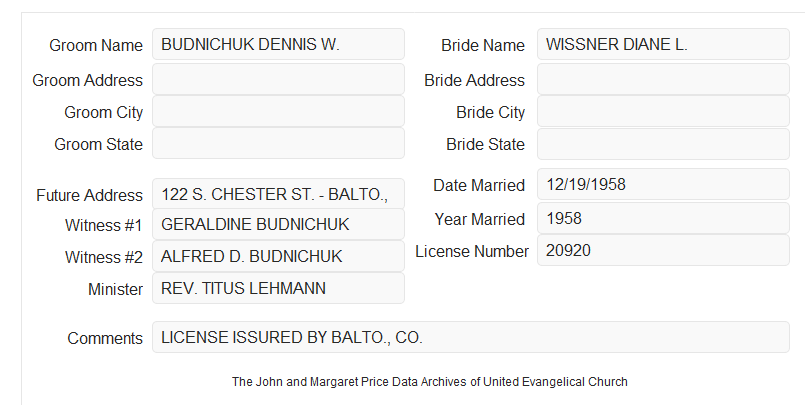805x405 pixels.
Task: Click the Groom Name label
Action: [96, 45]
